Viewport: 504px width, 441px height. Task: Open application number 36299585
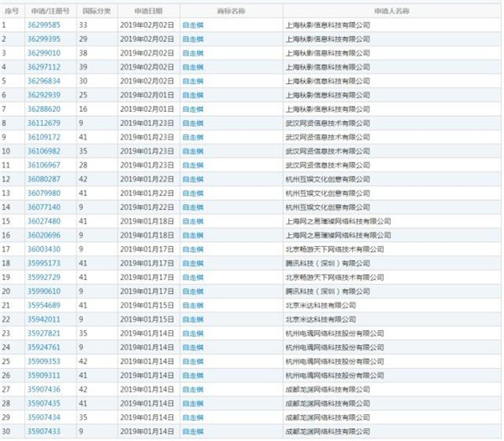[x=44, y=25]
